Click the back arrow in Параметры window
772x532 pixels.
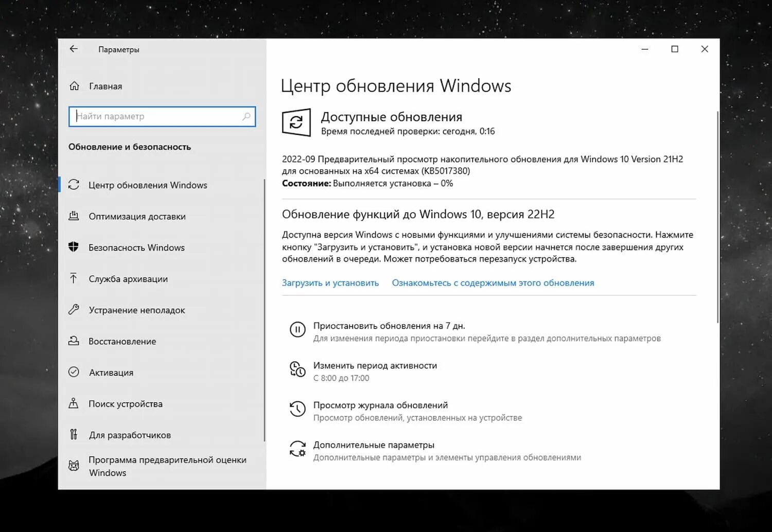(x=74, y=49)
